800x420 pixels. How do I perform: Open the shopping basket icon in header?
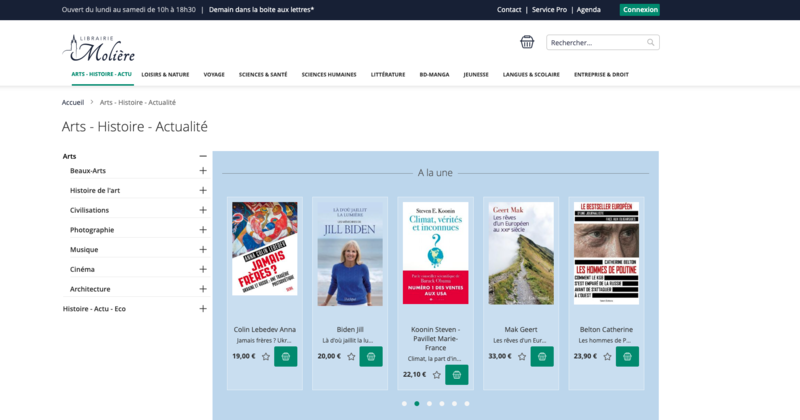tap(527, 42)
